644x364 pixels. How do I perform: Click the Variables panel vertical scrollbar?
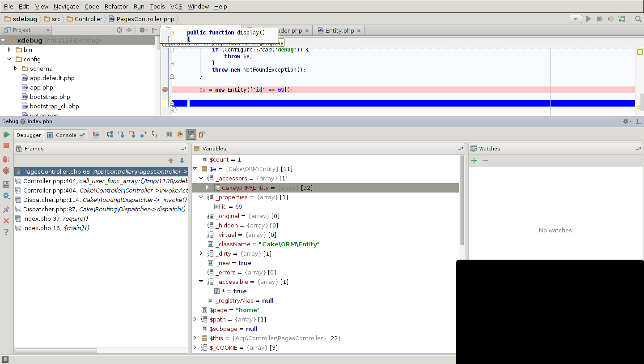(x=462, y=201)
